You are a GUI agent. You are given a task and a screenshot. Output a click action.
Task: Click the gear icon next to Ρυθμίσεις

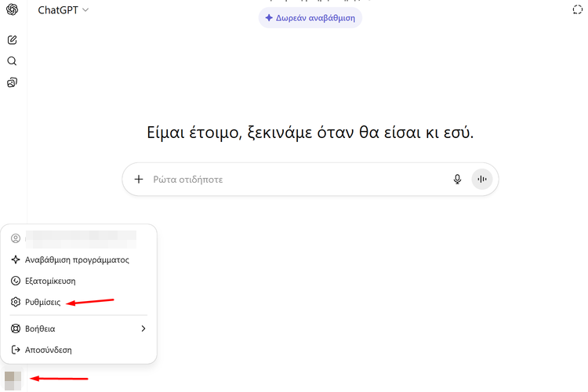(16, 302)
